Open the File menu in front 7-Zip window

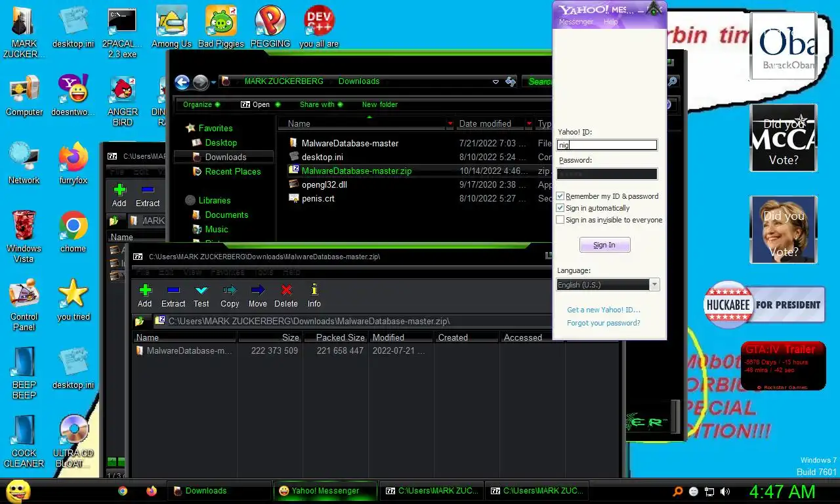[142, 272]
